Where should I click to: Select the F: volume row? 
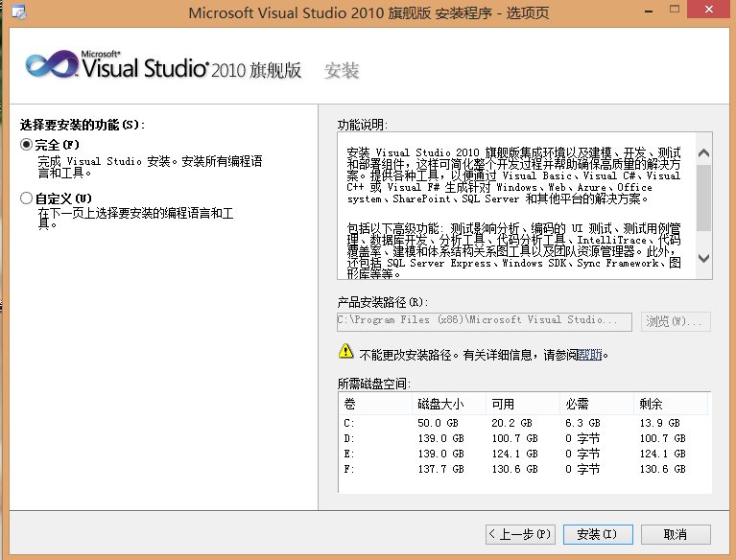coord(524,469)
